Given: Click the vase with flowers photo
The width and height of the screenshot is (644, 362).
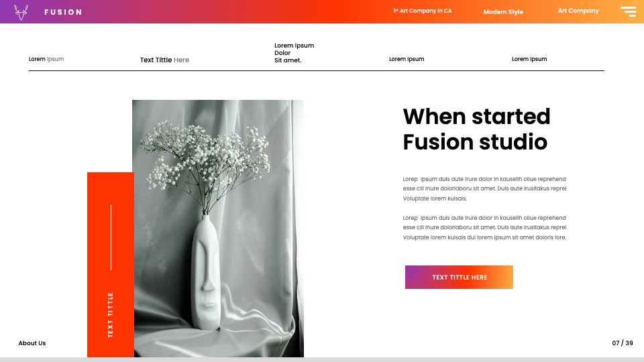Looking at the screenshot, I should pos(218,228).
